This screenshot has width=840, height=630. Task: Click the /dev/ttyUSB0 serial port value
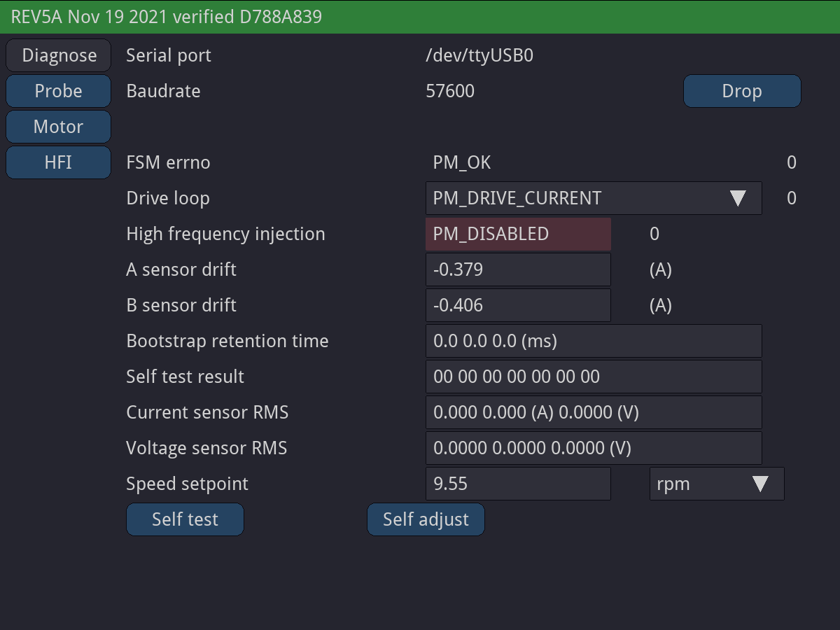pos(479,55)
